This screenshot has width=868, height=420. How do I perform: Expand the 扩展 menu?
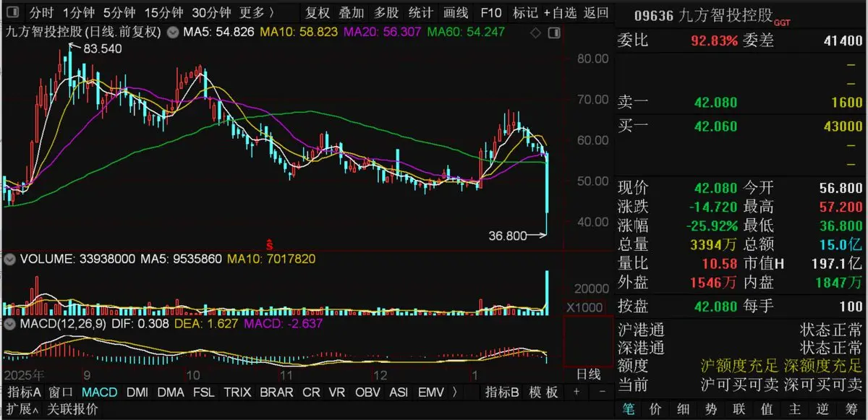[21, 409]
